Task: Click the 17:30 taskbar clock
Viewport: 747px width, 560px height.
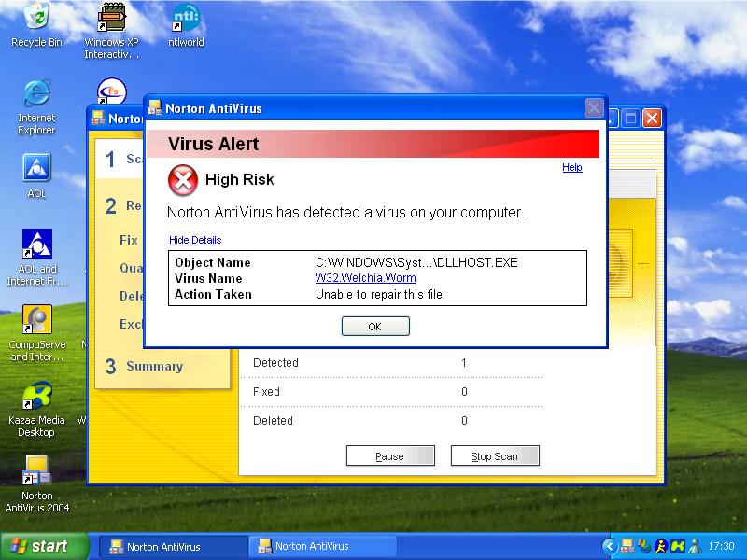Action: point(721,546)
